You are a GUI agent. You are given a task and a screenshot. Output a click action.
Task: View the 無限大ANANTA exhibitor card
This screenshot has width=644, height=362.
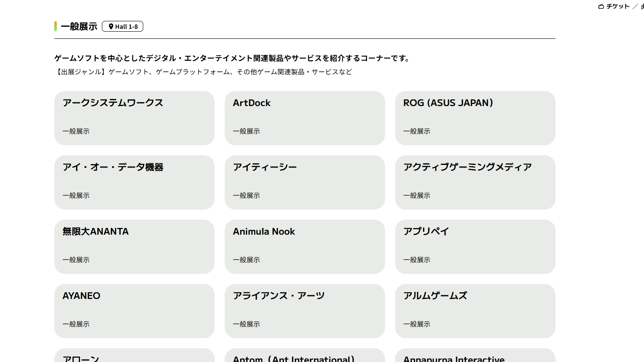pyautogui.click(x=134, y=247)
